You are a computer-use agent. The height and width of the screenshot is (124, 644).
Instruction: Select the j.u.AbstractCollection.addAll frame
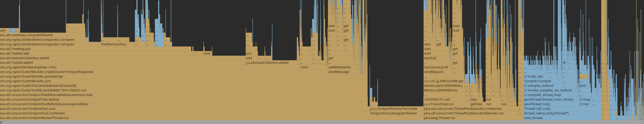pos(271,63)
